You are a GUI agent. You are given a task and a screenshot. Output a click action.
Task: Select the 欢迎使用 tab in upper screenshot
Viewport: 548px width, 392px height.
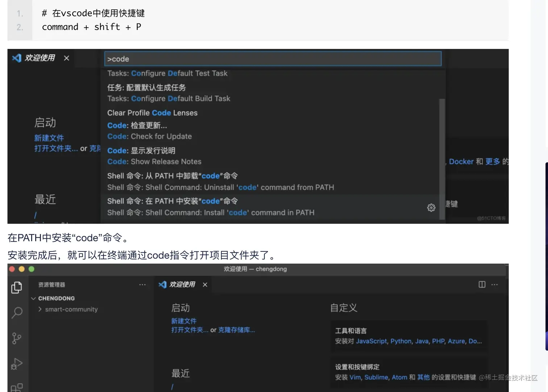[x=40, y=58]
